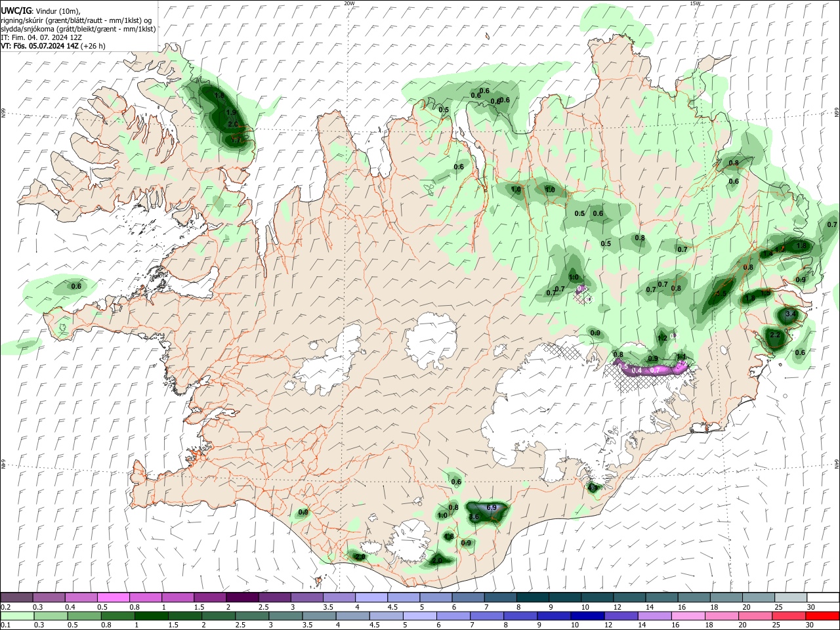Pick the palest green 0.1 swatch in the lower legend
840x630 pixels.
[x=16, y=616]
